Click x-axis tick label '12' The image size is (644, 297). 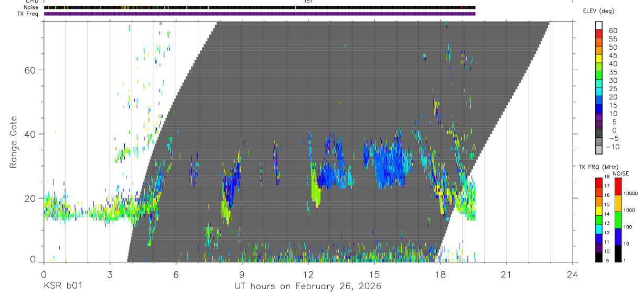308,274
